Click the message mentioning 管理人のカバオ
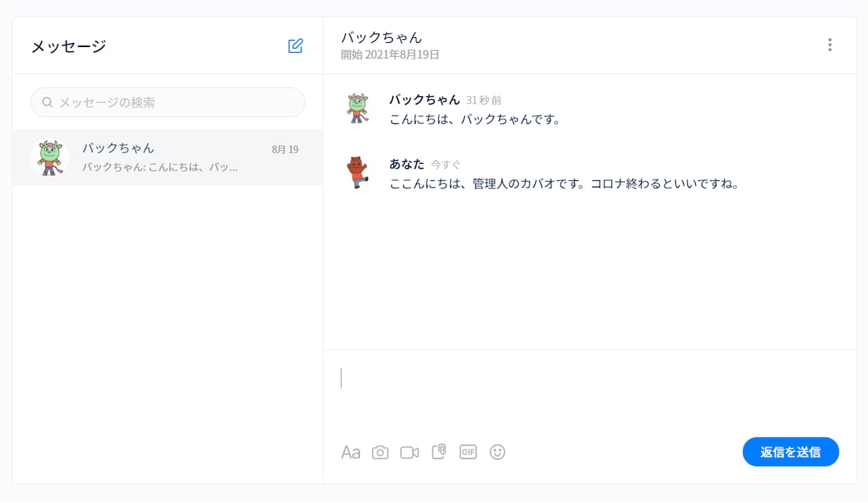 tap(565, 184)
